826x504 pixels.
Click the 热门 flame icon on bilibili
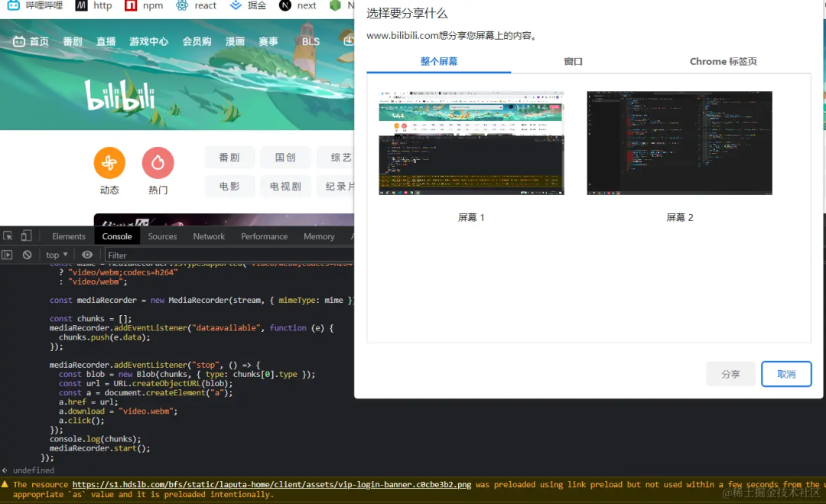click(158, 163)
